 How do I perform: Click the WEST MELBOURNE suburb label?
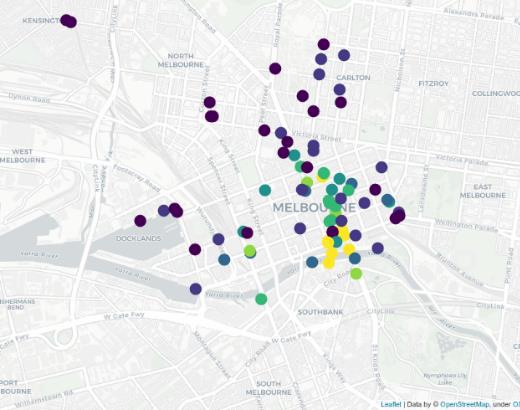point(22,156)
